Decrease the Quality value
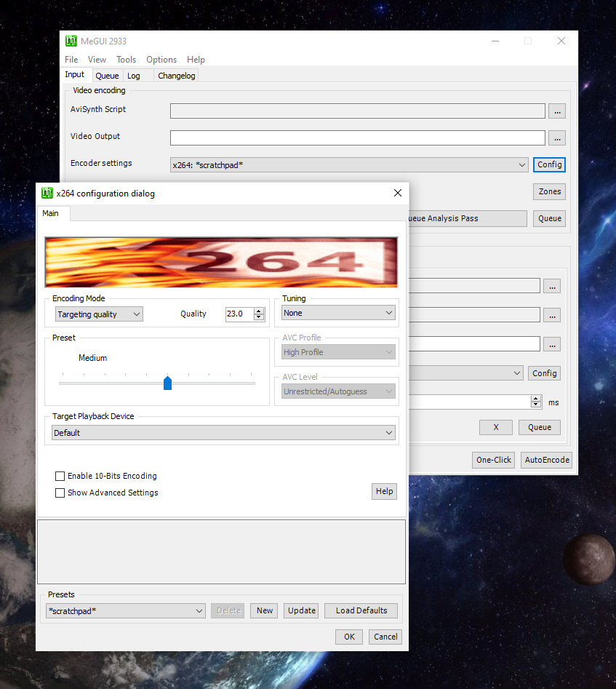 (x=259, y=316)
